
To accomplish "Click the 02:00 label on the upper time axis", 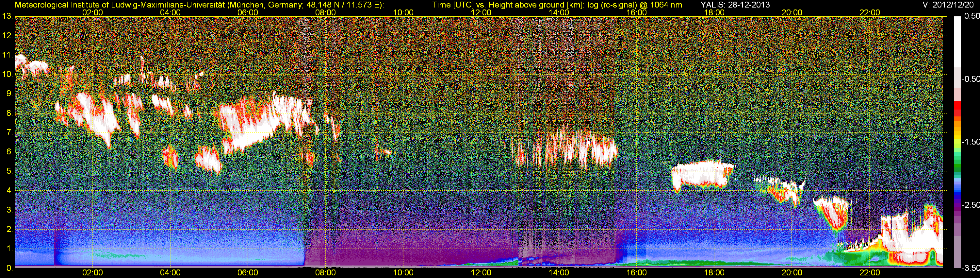I will coord(92,12).
